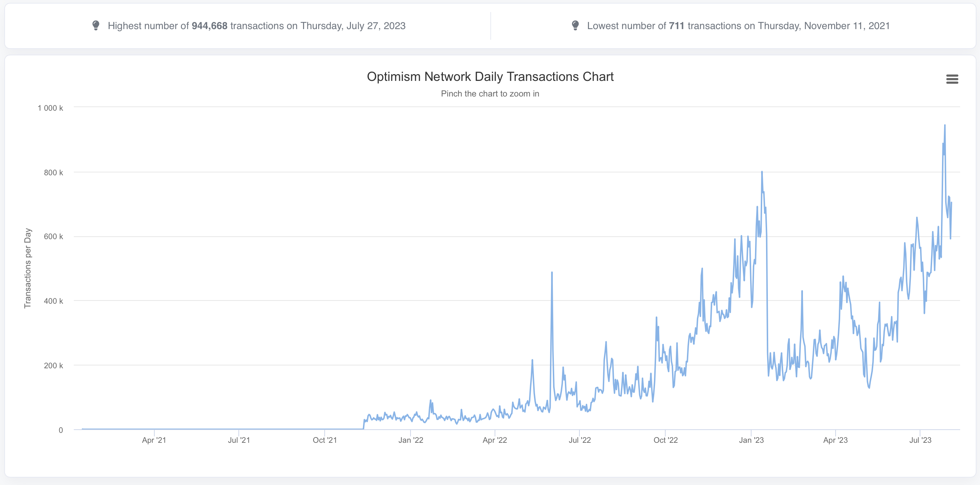The height and width of the screenshot is (485, 980).
Task: Click the Oct '22 x-axis label
Action: (x=665, y=440)
